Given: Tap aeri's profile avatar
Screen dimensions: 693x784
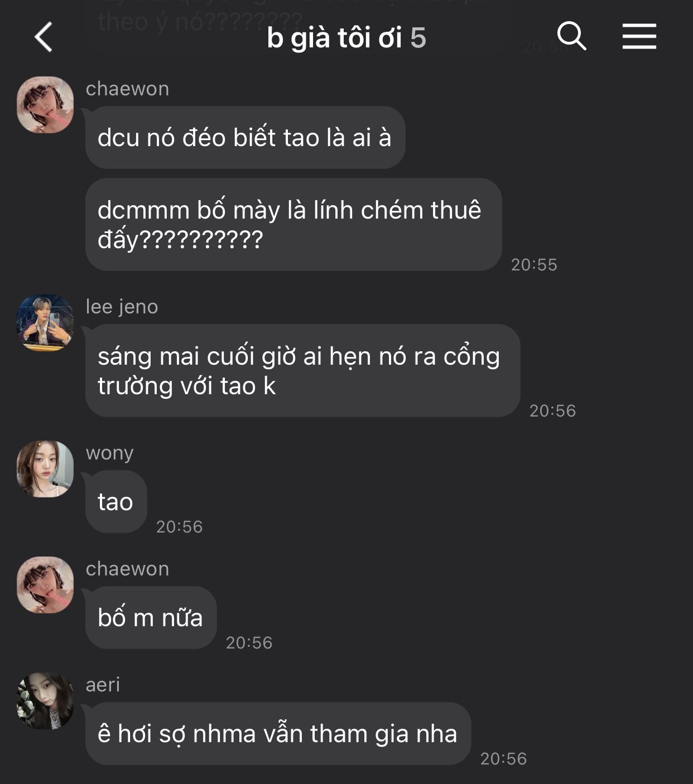Looking at the screenshot, I should (x=45, y=701).
